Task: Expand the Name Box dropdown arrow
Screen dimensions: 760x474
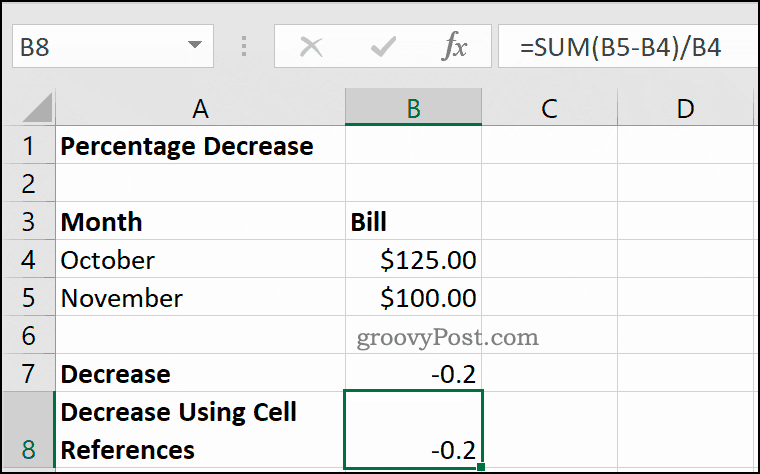Action: click(195, 45)
